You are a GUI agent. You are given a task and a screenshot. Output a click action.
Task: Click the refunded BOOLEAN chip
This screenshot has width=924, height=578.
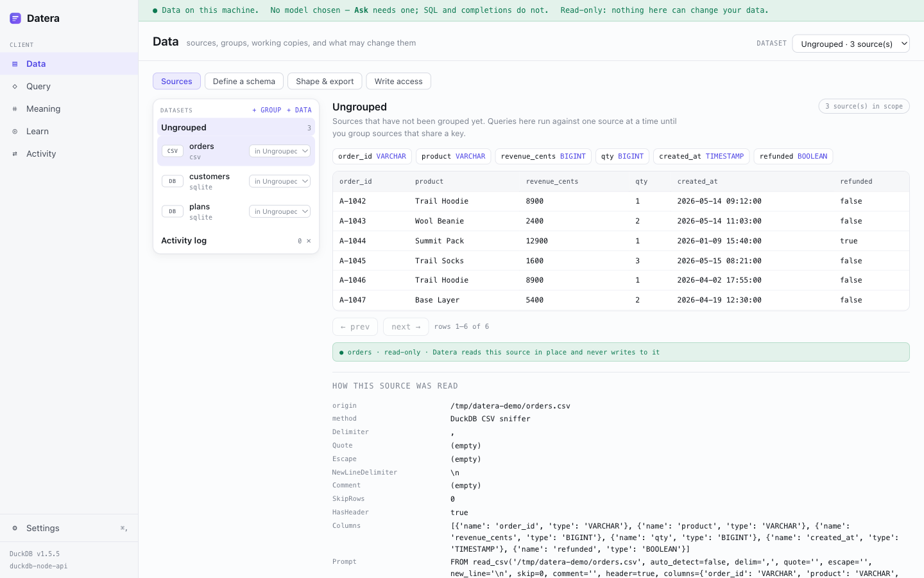[x=793, y=156]
